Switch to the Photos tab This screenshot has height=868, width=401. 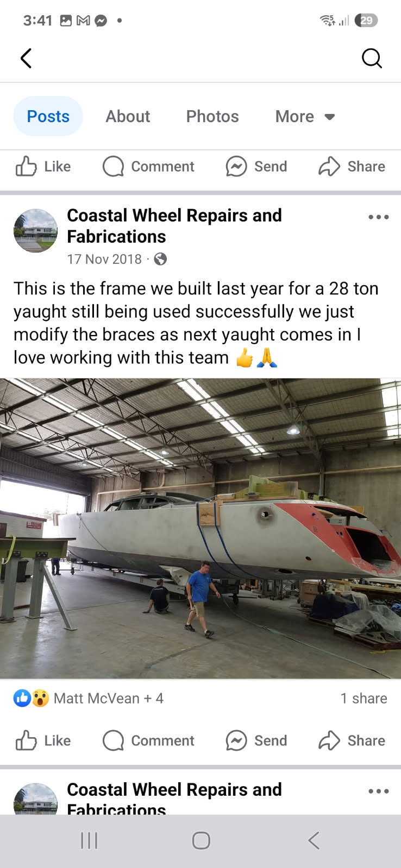212,116
